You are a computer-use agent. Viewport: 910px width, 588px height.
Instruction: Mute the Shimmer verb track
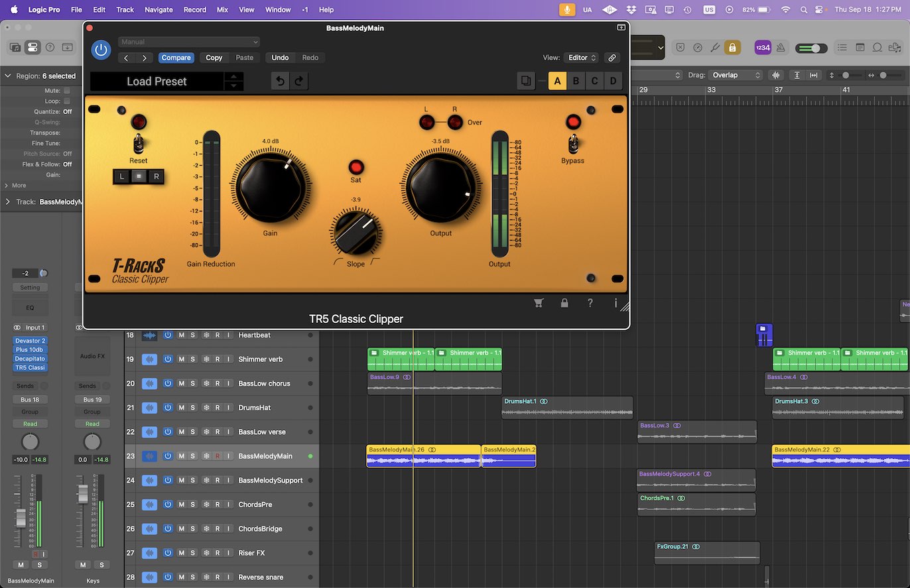(x=181, y=359)
